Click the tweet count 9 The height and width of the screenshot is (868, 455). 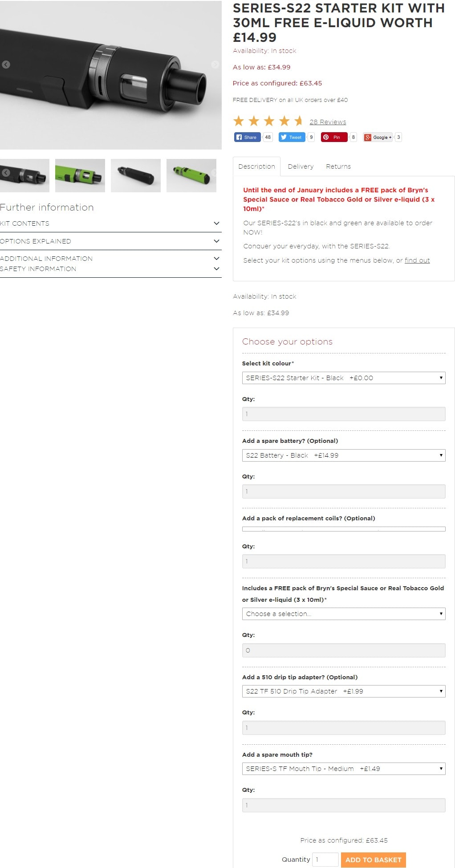[x=311, y=137]
